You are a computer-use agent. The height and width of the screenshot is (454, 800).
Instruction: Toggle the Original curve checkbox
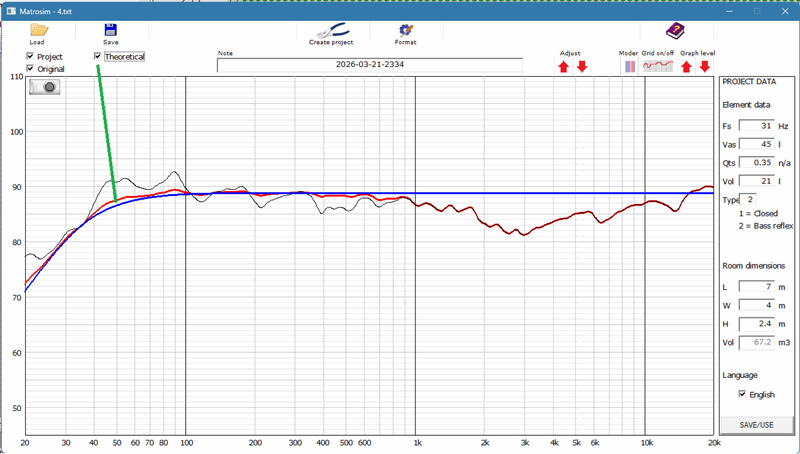30,69
